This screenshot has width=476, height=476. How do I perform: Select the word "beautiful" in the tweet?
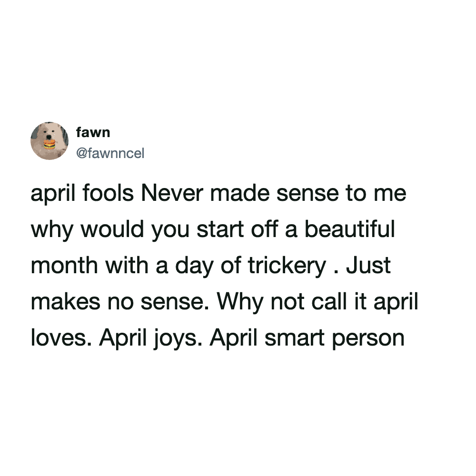coord(350,231)
